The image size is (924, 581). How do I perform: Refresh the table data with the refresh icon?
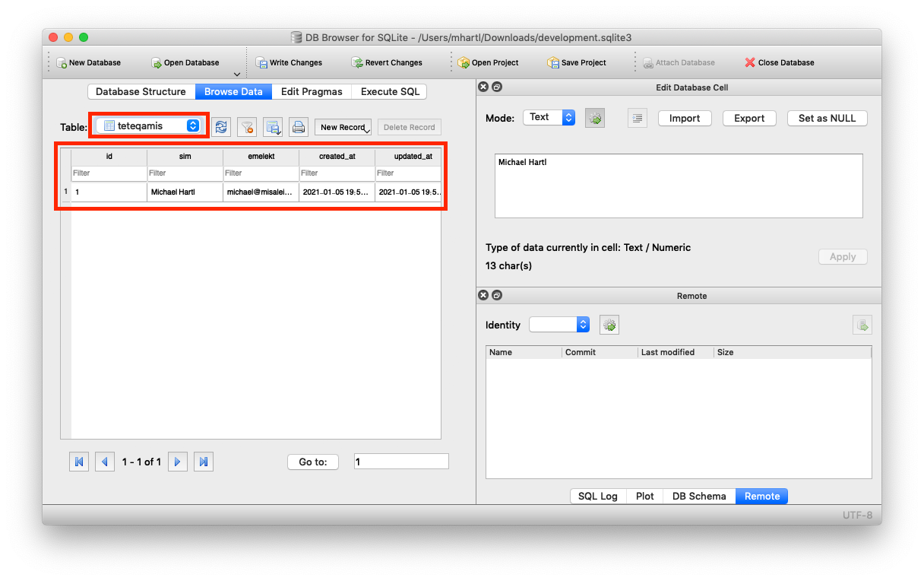pos(221,127)
